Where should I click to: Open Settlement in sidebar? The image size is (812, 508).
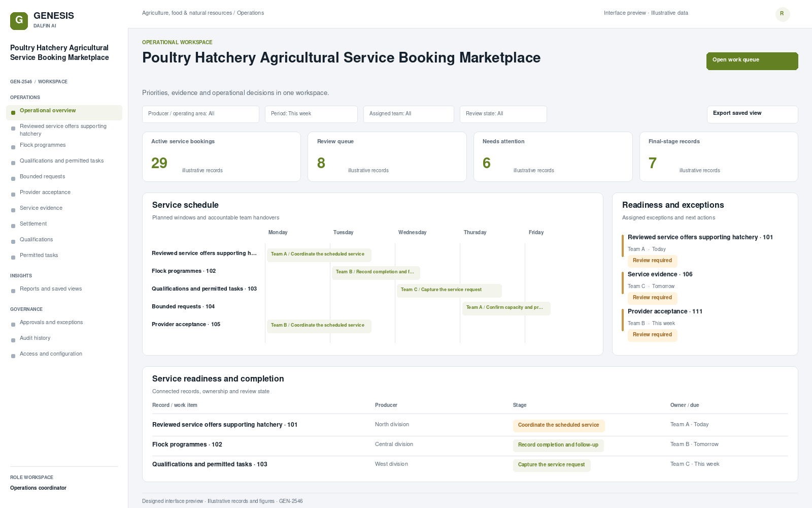(x=33, y=224)
